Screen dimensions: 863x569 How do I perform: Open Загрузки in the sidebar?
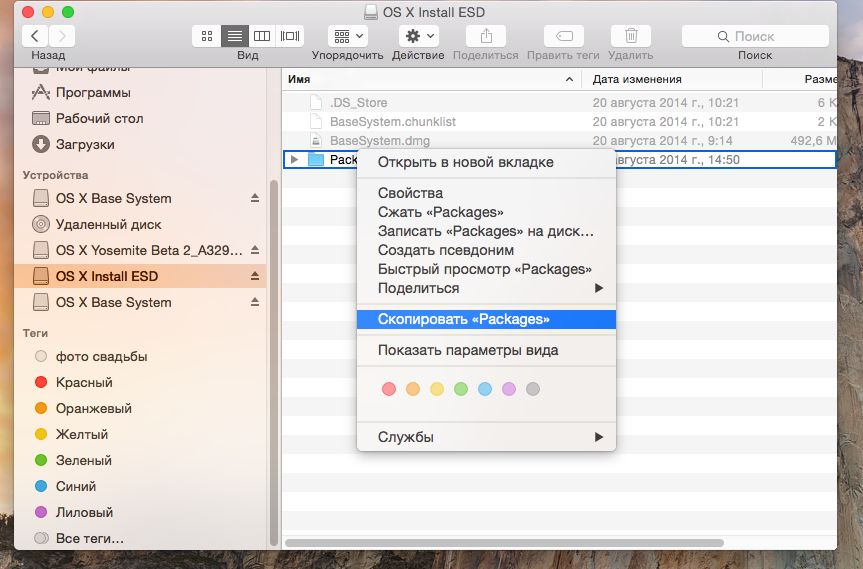point(85,144)
